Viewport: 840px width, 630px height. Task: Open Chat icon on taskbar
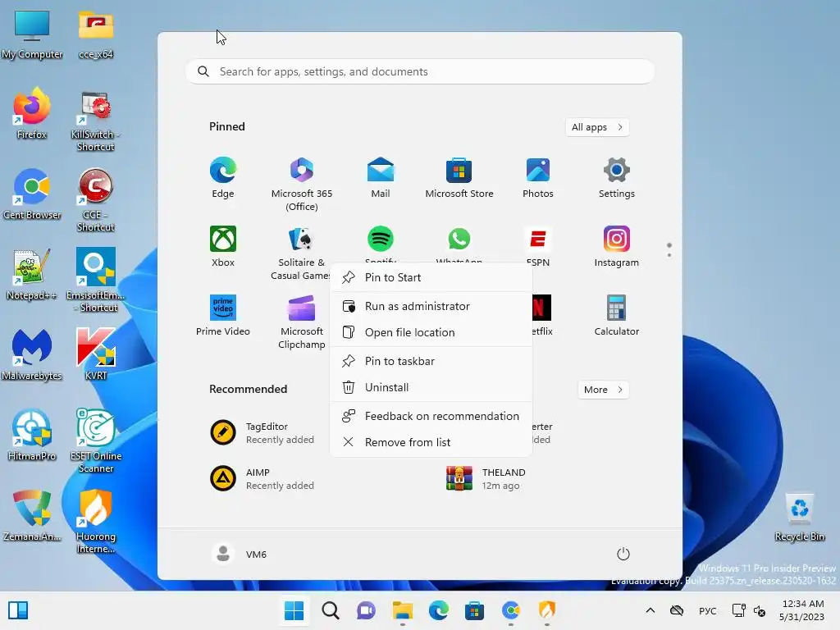(367, 610)
